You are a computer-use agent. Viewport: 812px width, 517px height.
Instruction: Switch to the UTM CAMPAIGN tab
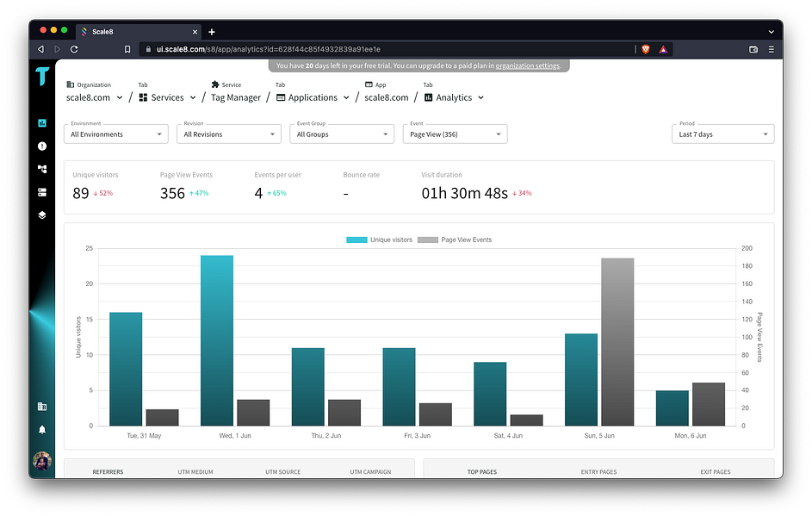(x=370, y=472)
